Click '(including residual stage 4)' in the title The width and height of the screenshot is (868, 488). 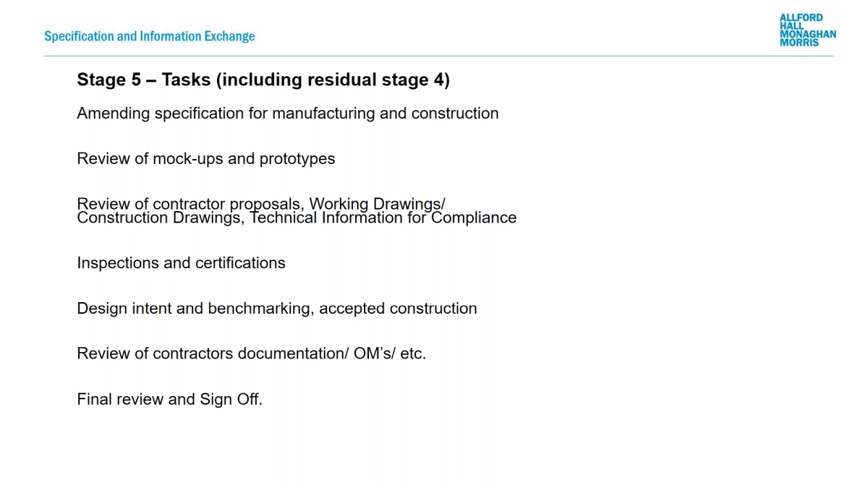coord(333,80)
